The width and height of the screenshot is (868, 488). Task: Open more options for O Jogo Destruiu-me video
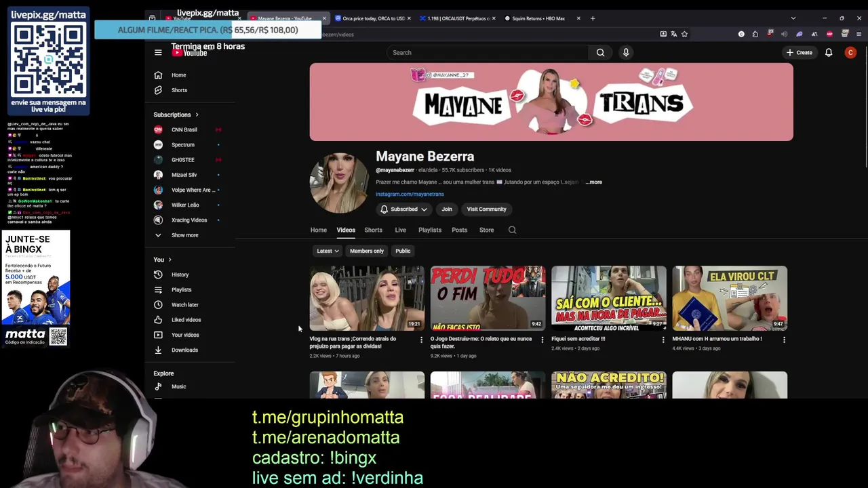click(x=542, y=340)
